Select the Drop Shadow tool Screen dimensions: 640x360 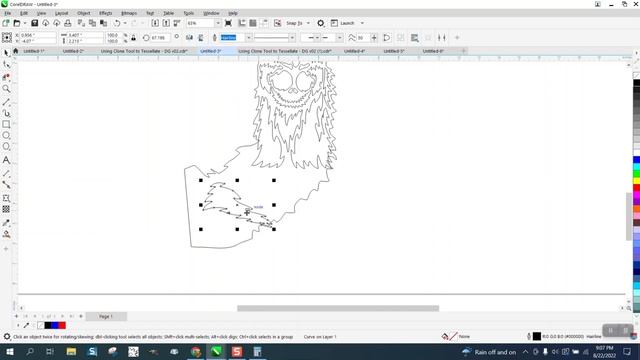point(6,198)
